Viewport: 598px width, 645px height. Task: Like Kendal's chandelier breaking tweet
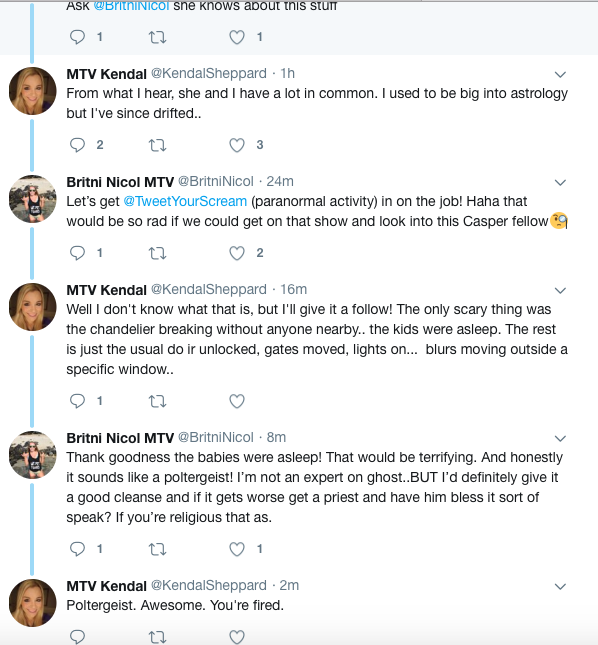click(237, 401)
